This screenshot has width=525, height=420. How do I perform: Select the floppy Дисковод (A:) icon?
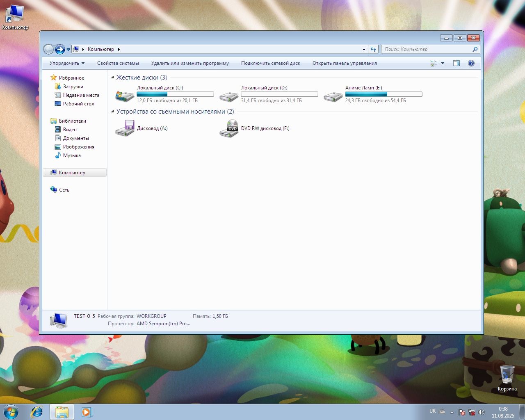coord(125,128)
